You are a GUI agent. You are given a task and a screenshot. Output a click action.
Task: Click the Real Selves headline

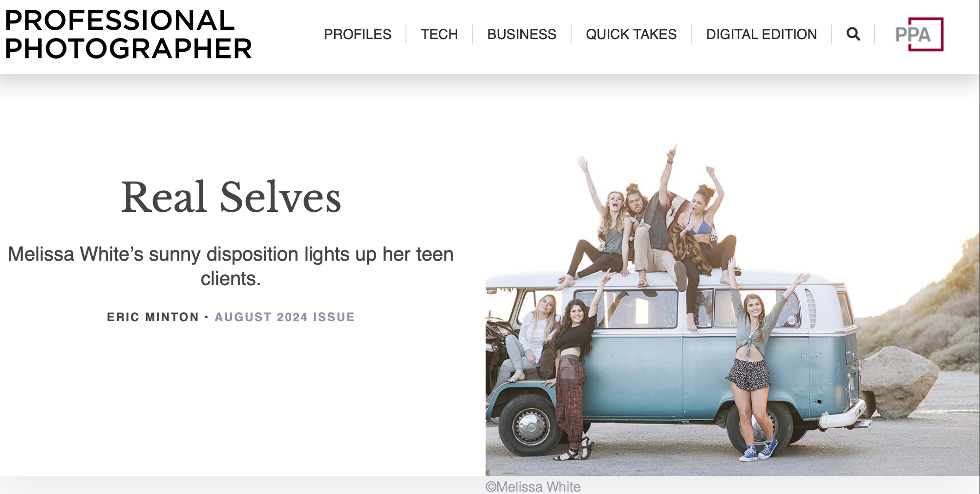(231, 197)
